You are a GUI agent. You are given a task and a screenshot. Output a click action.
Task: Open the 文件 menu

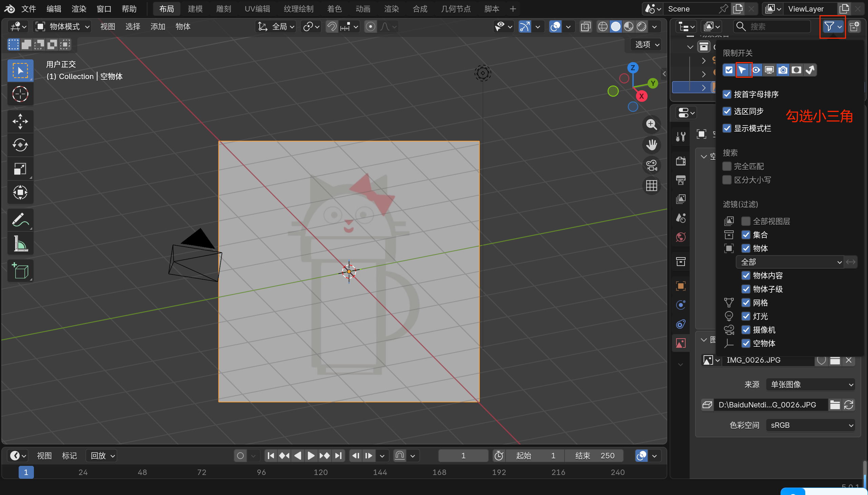[28, 9]
